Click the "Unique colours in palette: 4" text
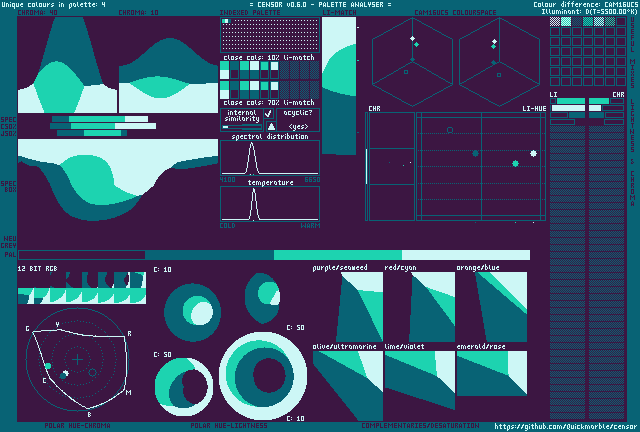The width and height of the screenshot is (640, 432). point(53,5)
